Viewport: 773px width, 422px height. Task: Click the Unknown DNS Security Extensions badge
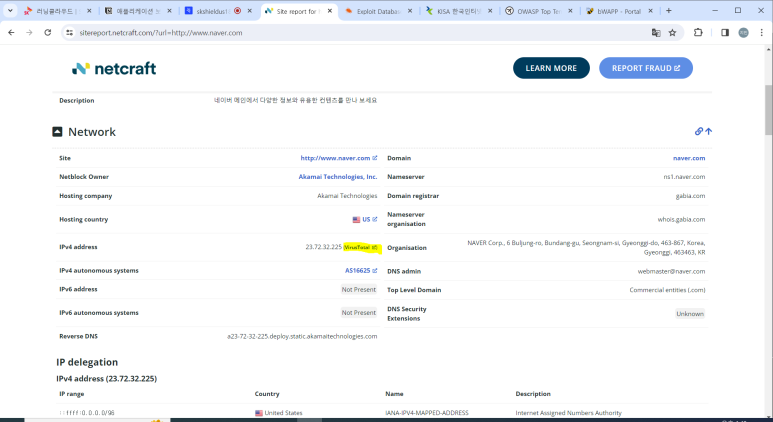point(690,314)
